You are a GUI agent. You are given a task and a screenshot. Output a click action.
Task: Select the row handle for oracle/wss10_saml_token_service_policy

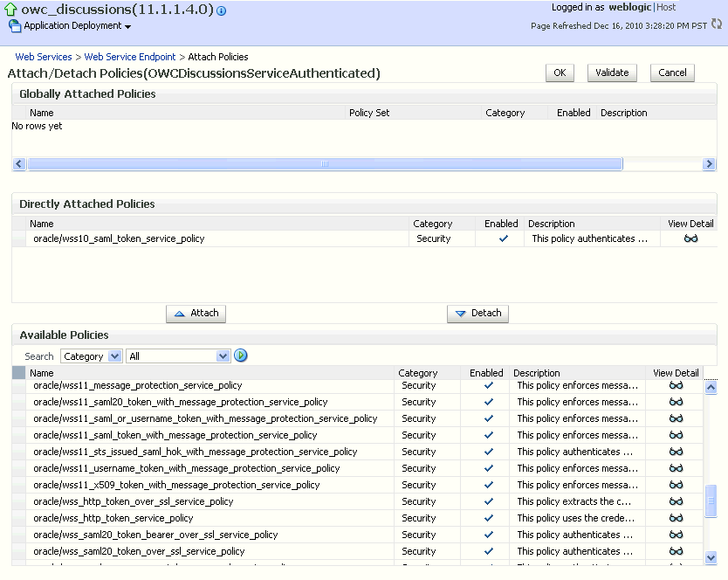click(18, 238)
